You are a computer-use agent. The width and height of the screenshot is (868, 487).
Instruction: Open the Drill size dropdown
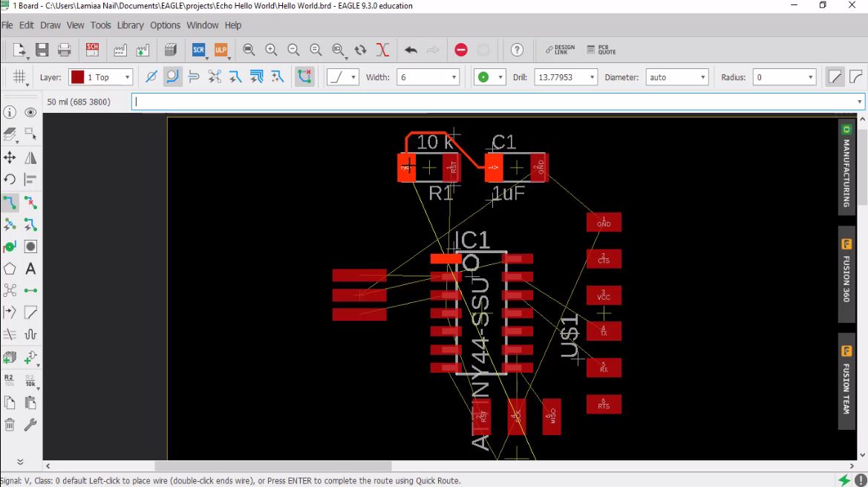pos(565,77)
